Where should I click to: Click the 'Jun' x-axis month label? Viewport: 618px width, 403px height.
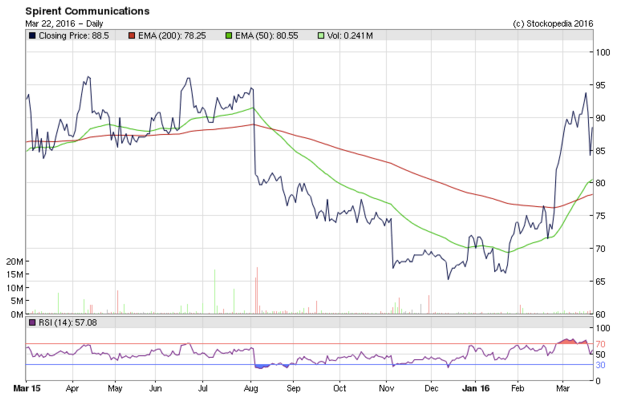pyautogui.click(x=155, y=388)
